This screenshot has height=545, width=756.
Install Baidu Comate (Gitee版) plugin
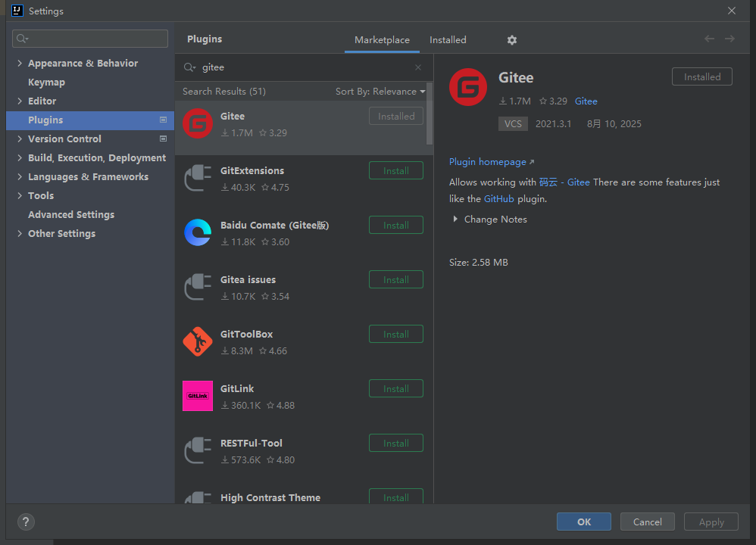point(396,225)
